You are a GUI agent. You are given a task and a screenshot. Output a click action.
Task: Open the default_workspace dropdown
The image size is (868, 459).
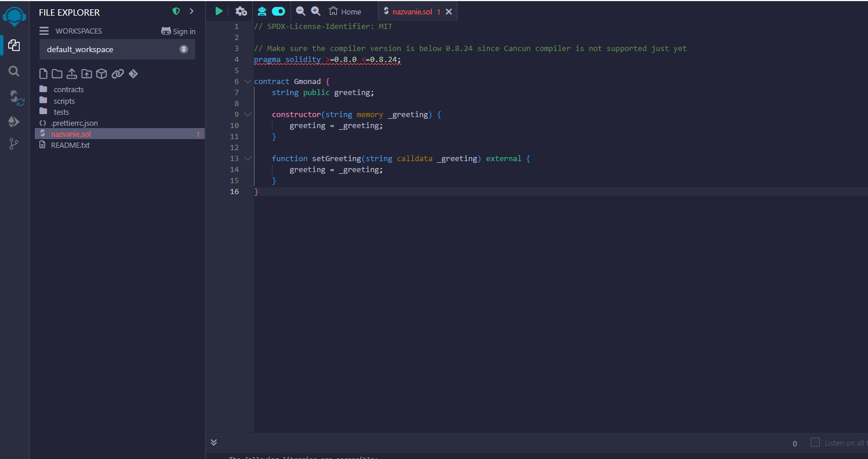point(117,49)
